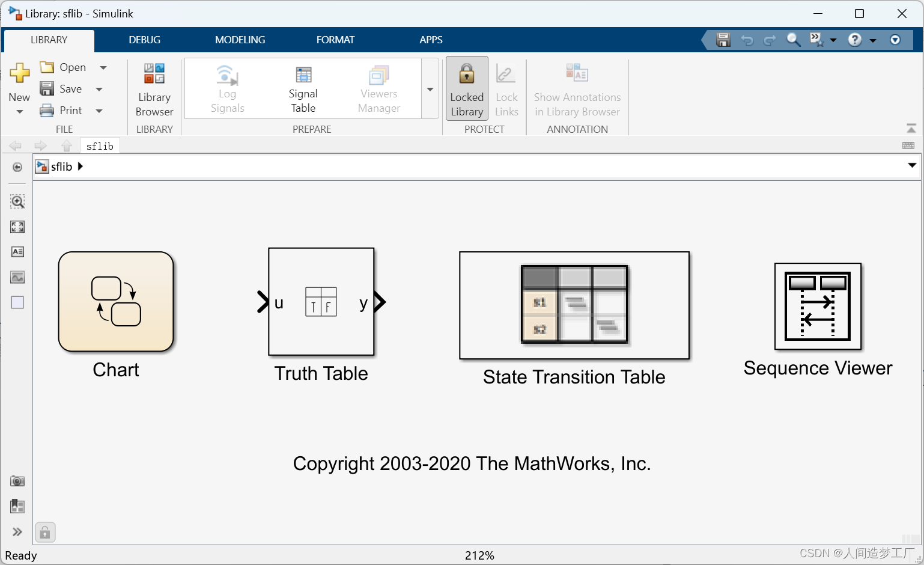The image size is (924, 565).
Task: Click the Fit to View palette tool
Action: tap(17, 227)
